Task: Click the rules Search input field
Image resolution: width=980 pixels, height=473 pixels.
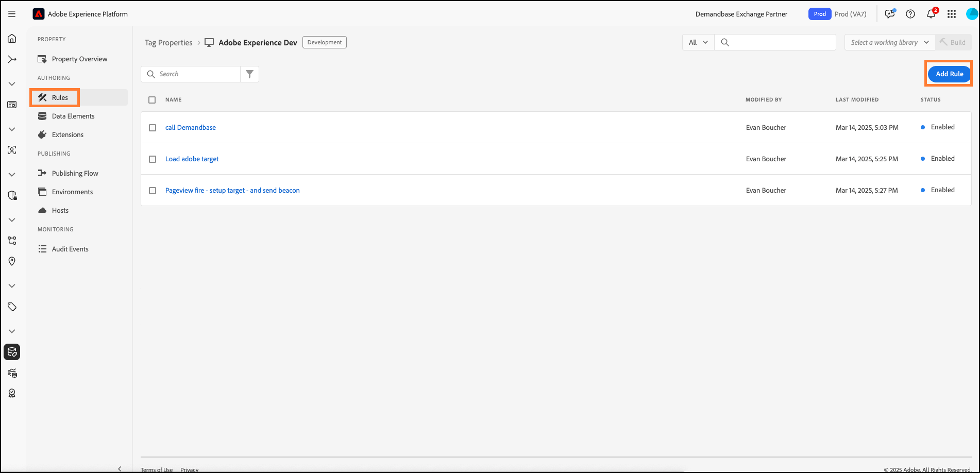Action: (198, 74)
